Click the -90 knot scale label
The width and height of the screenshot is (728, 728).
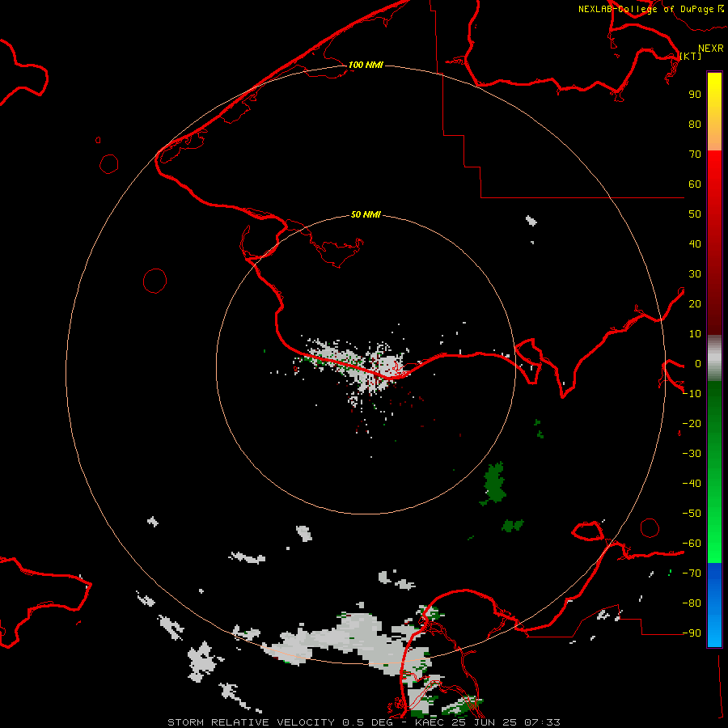click(692, 633)
